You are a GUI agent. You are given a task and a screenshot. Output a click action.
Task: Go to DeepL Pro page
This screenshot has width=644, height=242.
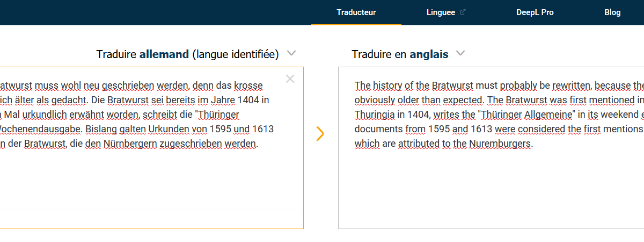(x=535, y=12)
